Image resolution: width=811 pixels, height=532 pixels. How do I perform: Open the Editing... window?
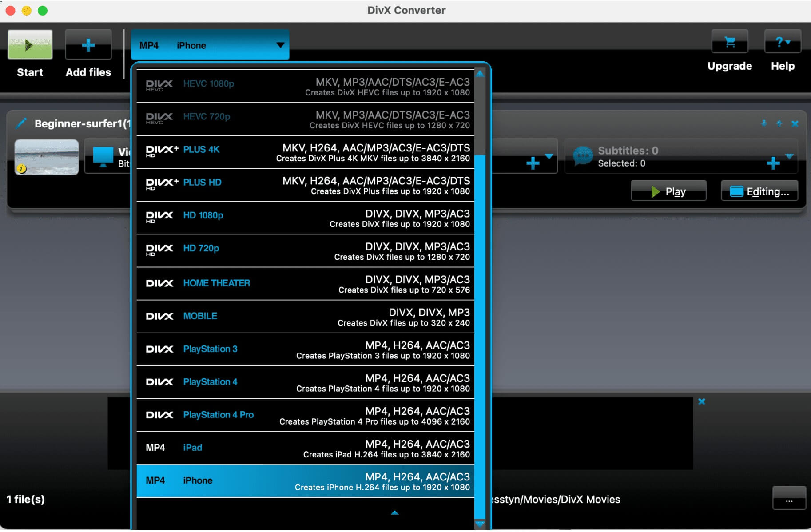(x=759, y=191)
